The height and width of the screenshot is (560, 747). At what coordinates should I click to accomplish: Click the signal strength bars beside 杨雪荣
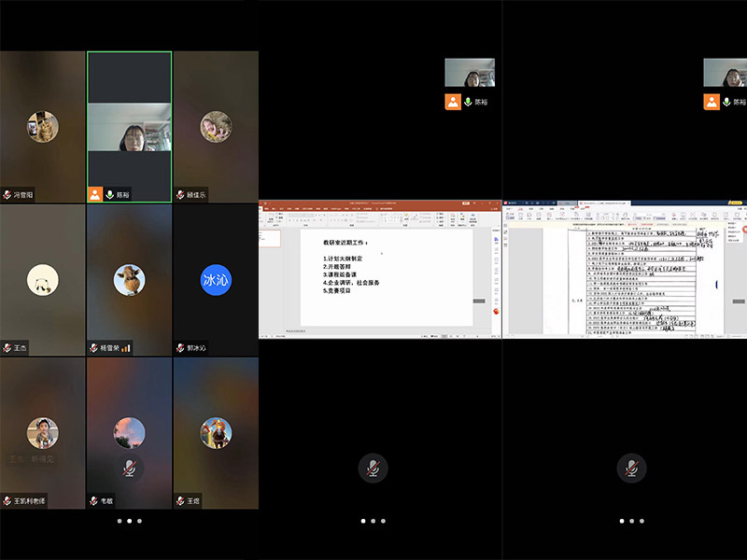(126, 348)
